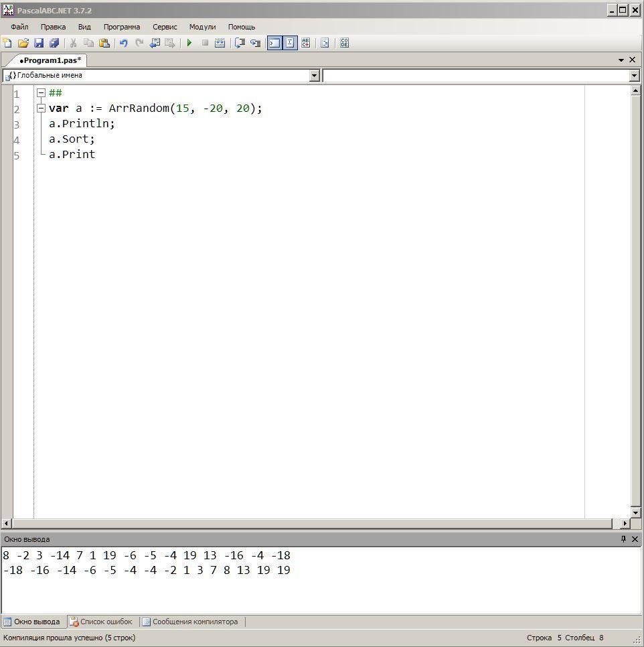
Task: Toggle the input window toolbar button
Action: coord(290,43)
